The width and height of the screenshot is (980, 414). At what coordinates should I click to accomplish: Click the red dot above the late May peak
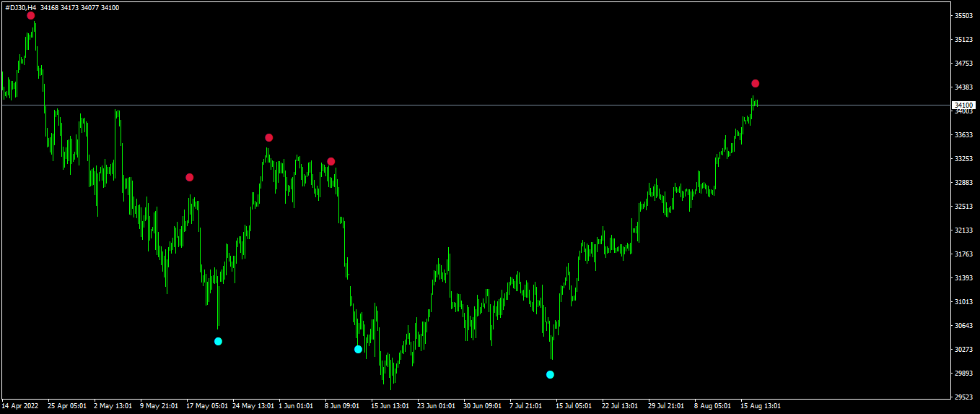point(268,137)
